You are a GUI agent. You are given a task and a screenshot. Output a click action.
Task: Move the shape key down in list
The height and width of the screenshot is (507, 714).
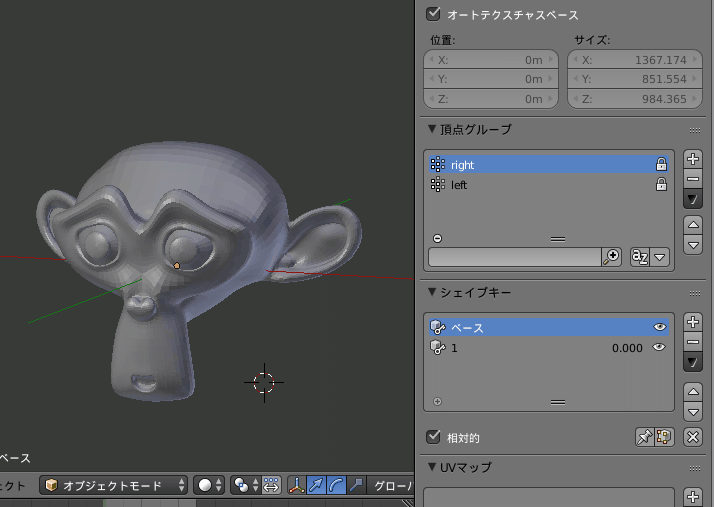pos(693,412)
